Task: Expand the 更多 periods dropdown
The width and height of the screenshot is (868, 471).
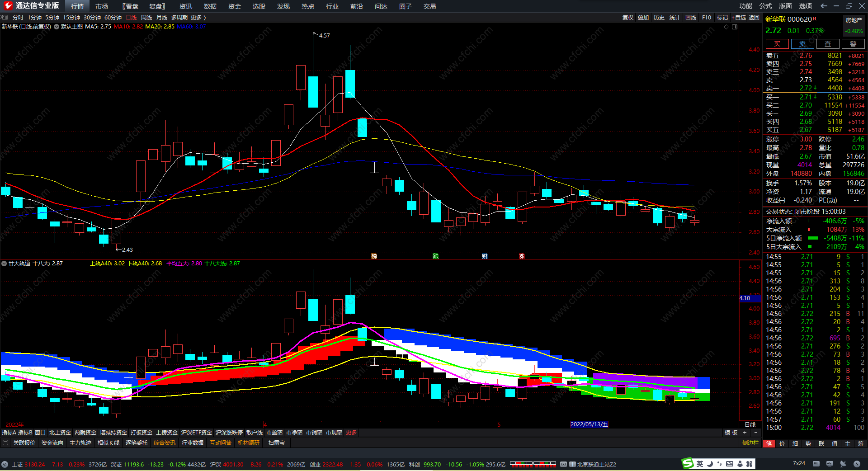Action: click(x=198, y=18)
